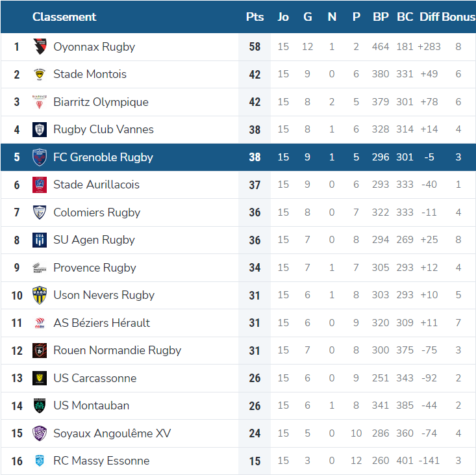Image resolution: width=476 pixels, height=475 pixels.
Task: Click the Soyaux Angoulême XV purple logo
Action: [40, 433]
